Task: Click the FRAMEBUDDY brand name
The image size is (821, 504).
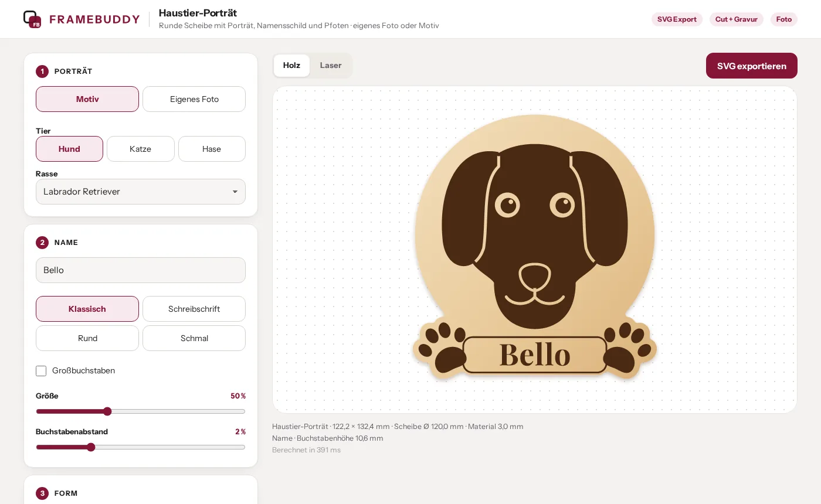Action: click(95, 19)
